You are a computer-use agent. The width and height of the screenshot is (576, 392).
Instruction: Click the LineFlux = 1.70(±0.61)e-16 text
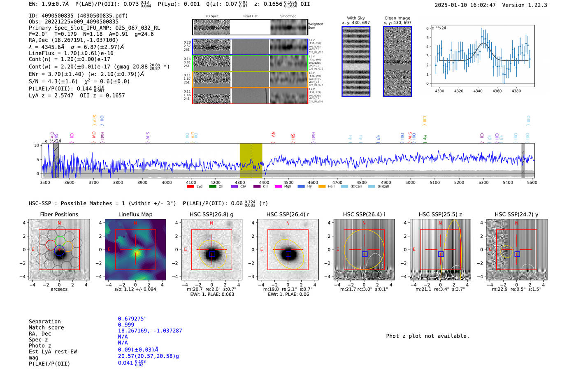(x=71, y=53)
